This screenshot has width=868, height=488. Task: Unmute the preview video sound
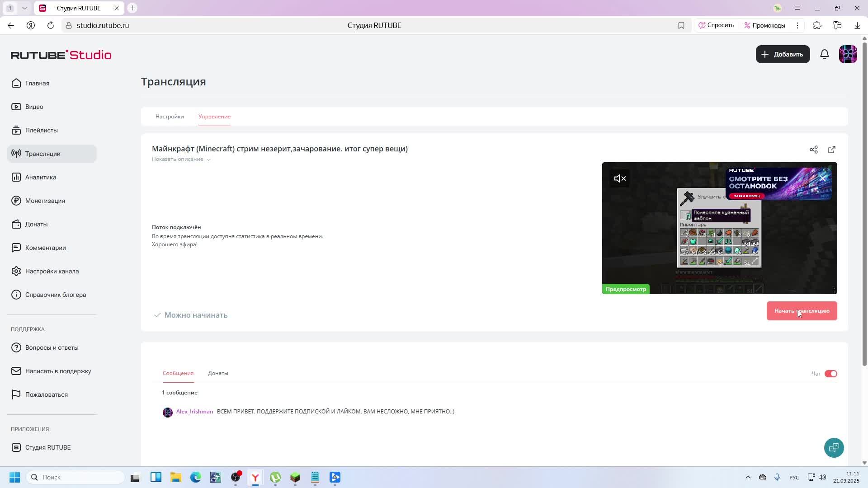[619, 178]
